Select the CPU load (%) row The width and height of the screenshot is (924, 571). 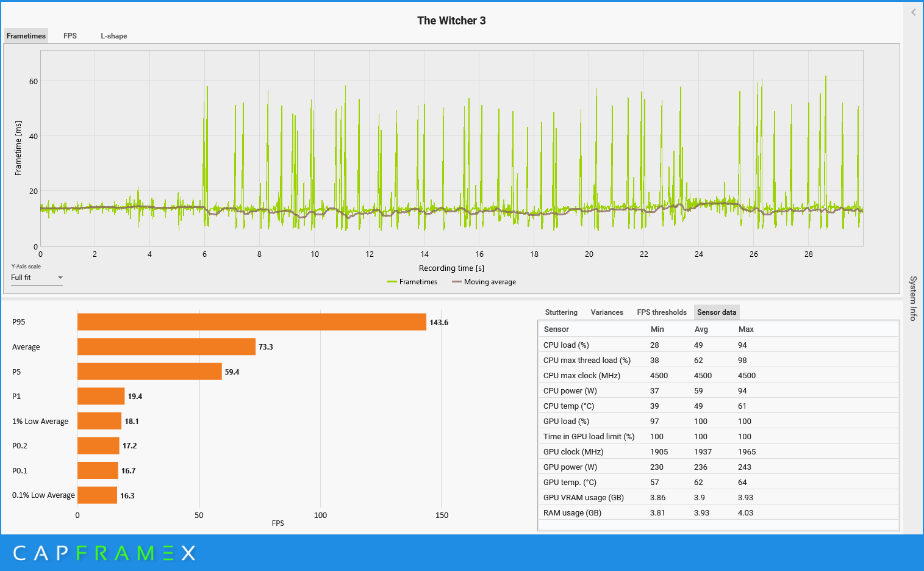pos(718,345)
